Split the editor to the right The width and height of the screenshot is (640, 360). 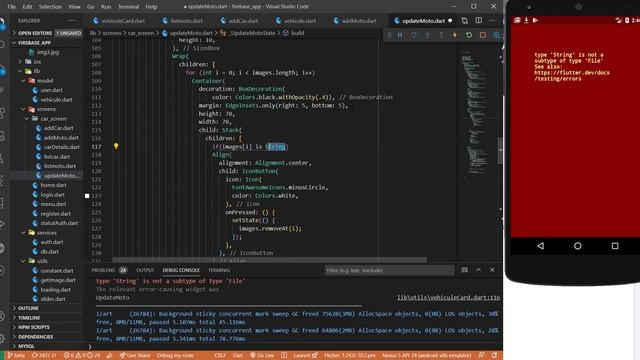[478, 20]
